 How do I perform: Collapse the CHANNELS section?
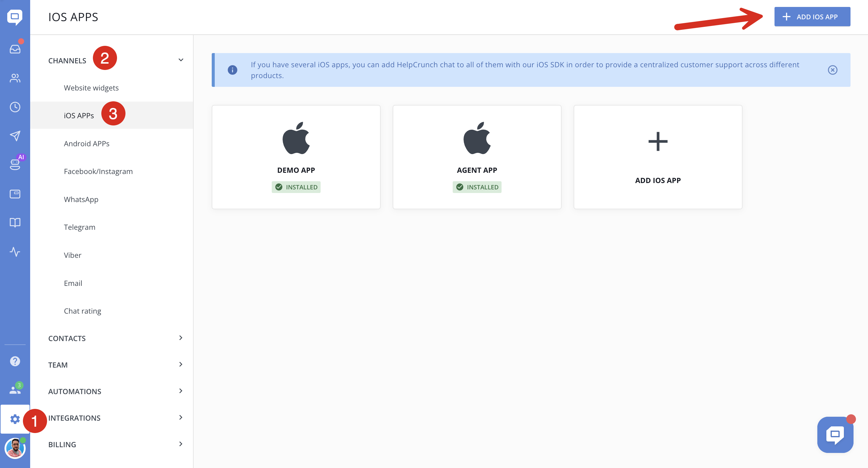pos(181,60)
